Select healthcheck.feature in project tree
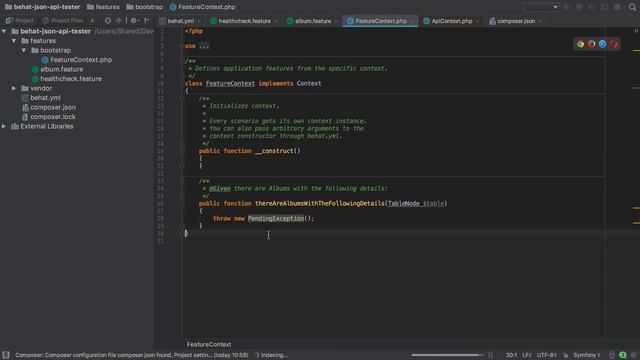 point(71,79)
